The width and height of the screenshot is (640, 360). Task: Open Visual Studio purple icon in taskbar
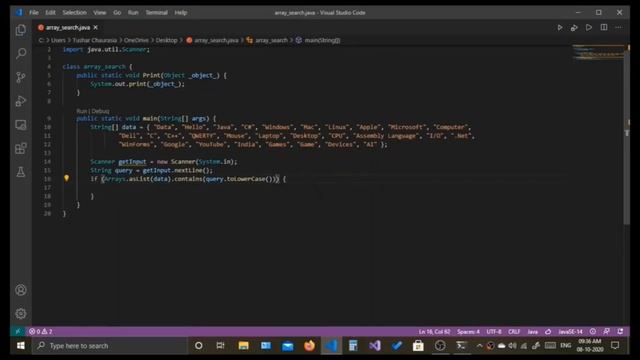coord(375,346)
